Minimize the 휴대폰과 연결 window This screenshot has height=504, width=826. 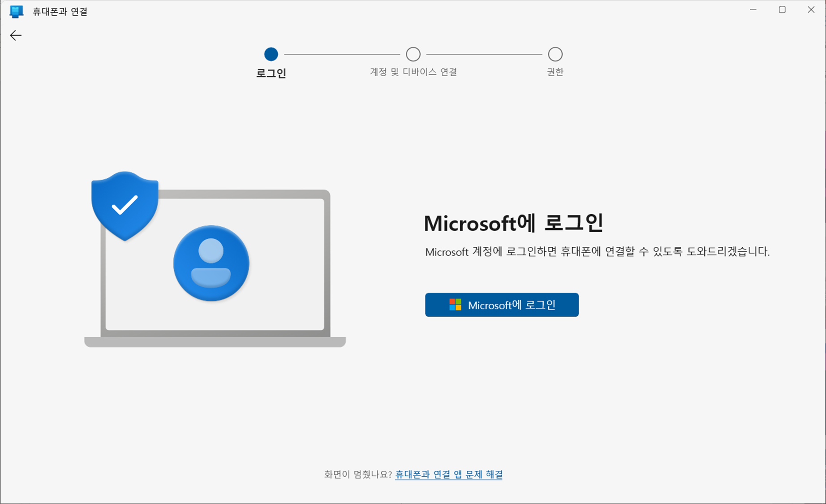click(753, 10)
